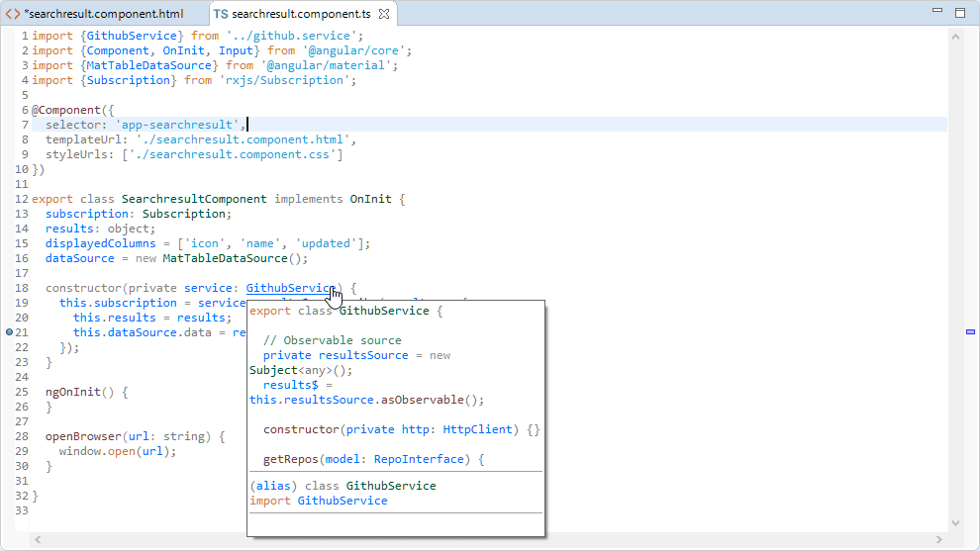The width and height of the screenshot is (980, 551).
Task: Click the vertical scrollbar up arrow
Action: (x=955, y=37)
